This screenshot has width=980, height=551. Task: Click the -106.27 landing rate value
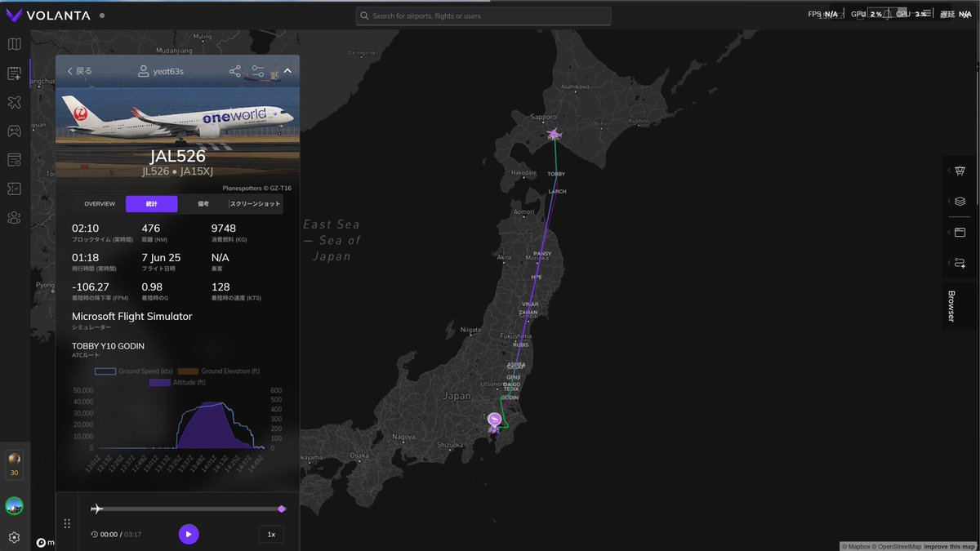click(91, 287)
